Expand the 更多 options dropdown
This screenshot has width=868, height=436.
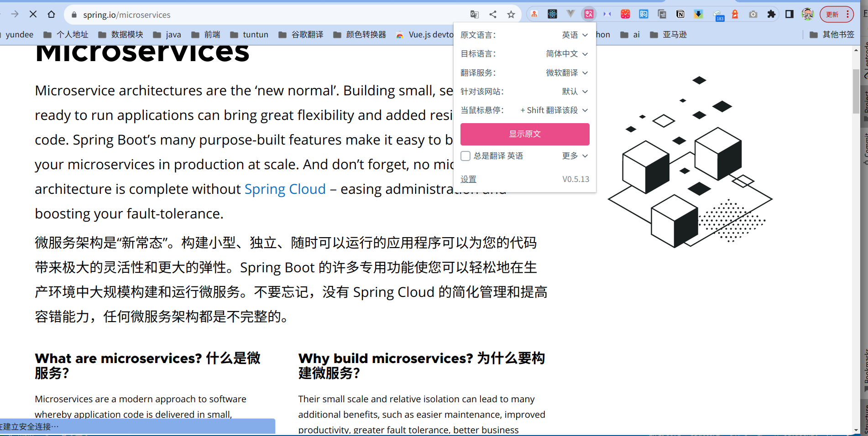[x=575, y=156]
